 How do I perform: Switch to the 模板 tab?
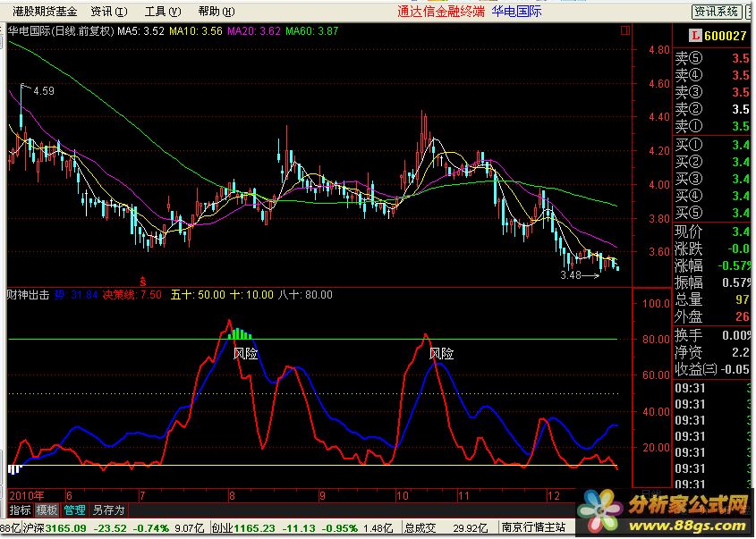pyautogui.click(x=47, y=510)
